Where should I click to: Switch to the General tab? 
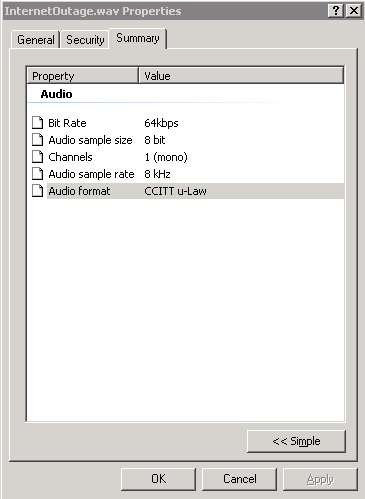(x=36, y=40)
